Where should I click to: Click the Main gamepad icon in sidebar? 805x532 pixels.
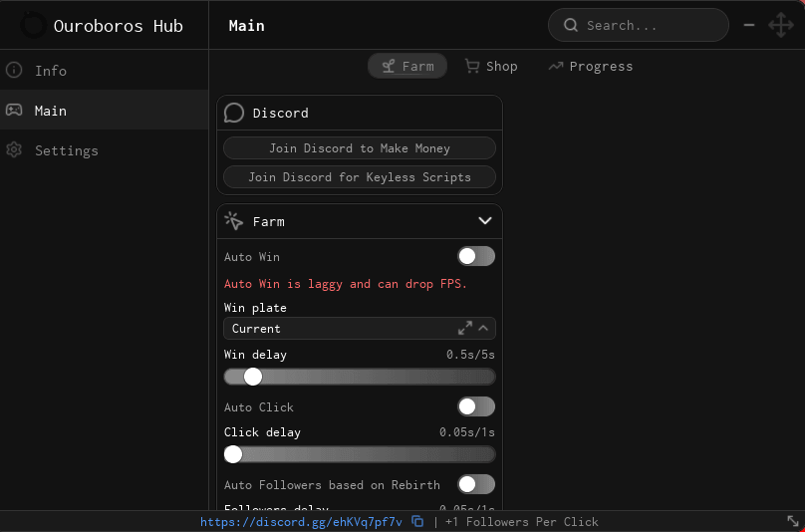pyautogui.click(x=14, y=110)
